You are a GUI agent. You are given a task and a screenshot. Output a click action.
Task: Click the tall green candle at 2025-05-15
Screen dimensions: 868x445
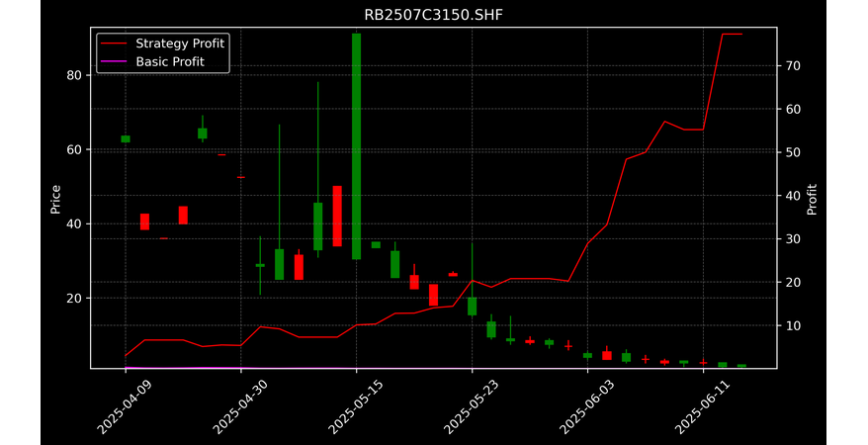click(x=357, y=146)
